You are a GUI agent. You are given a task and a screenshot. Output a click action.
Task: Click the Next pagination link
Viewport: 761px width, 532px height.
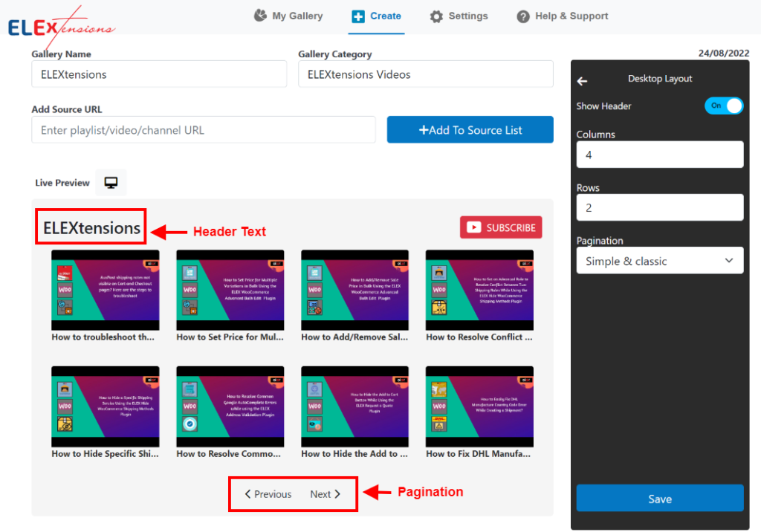tap(326, 493)
